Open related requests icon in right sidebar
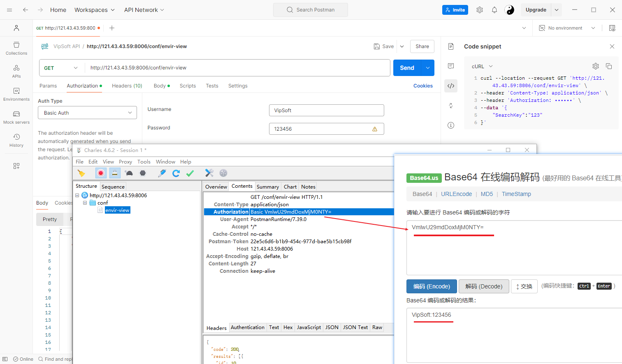622x364 pixels. [451, 106]
